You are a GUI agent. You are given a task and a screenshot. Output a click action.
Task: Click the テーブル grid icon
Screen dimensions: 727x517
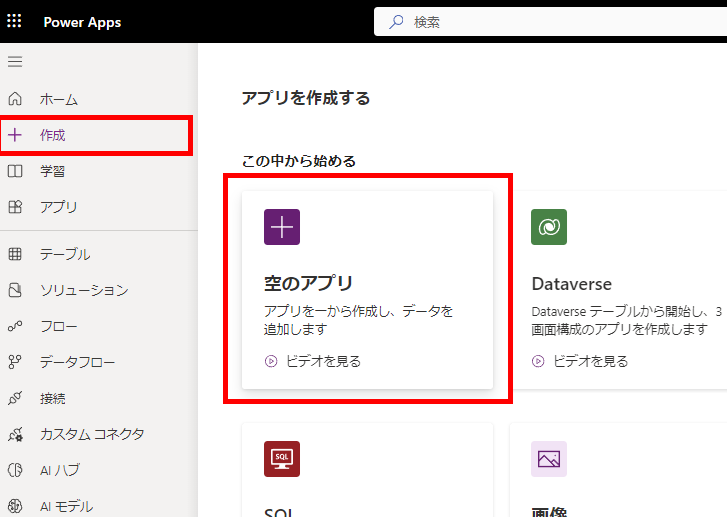[15, 254]
